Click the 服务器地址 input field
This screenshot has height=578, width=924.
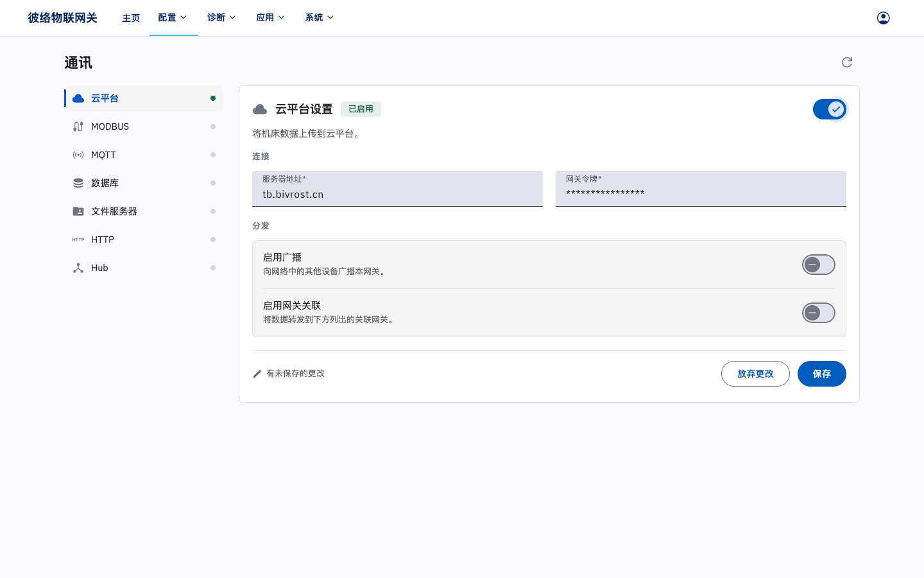click(x=397, y=189)
